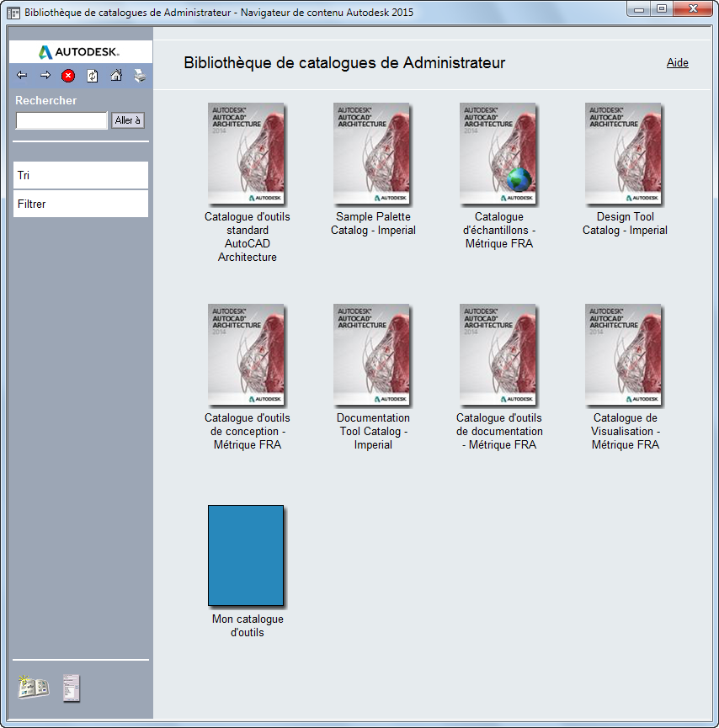Open the Design Tool Catalog - Imperial cover

623,154
